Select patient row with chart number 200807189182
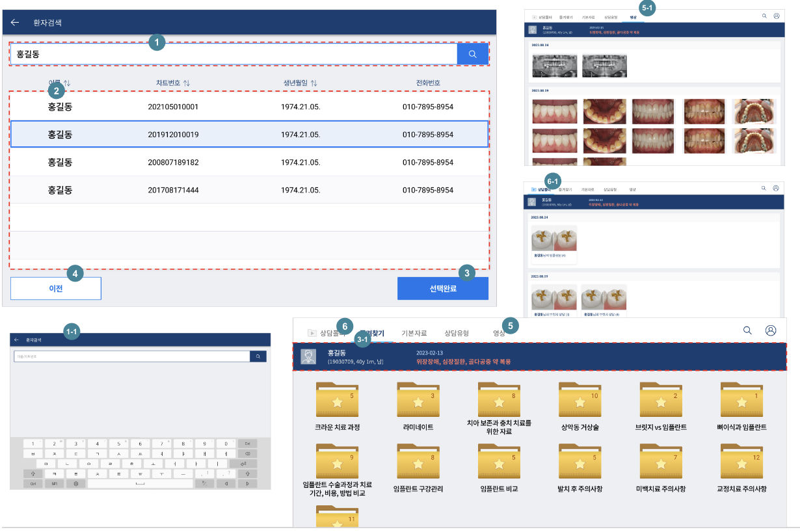The image size is (800, 532). (249, 162)
